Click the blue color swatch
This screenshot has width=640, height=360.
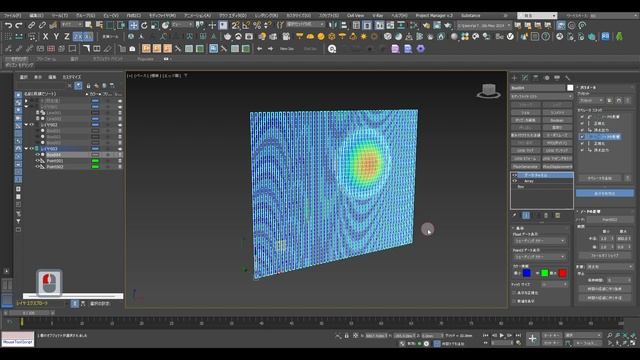point(527,273)
